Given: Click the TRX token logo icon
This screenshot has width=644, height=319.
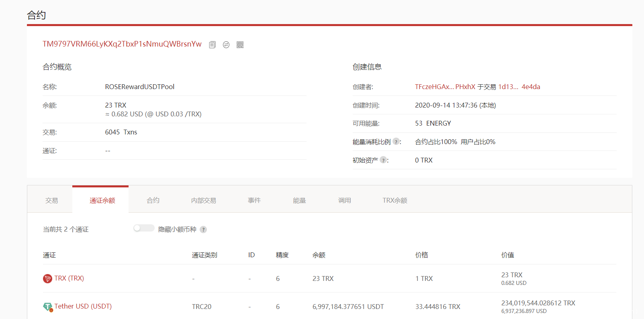Looking at the screenshot, I should 47,278.
